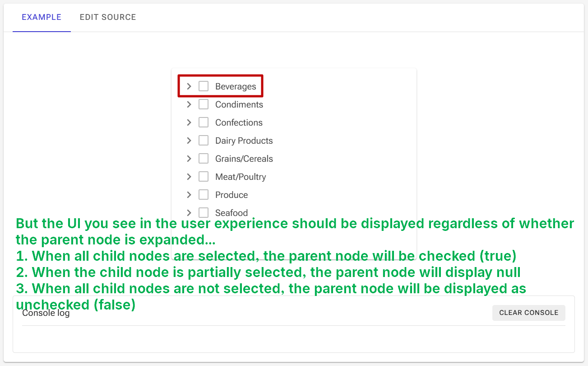Check the Beverages checkbox
Viewport: 588px width, 366px height.
(204, 86)
